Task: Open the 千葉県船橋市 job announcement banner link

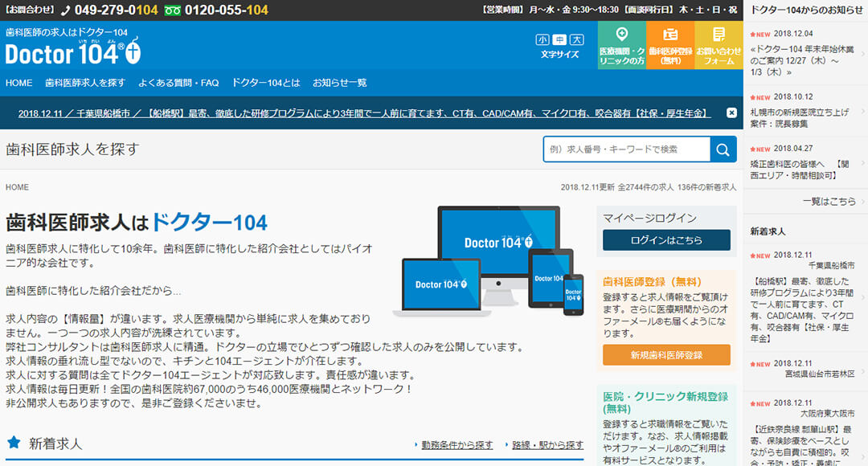Action: [364, 113]
